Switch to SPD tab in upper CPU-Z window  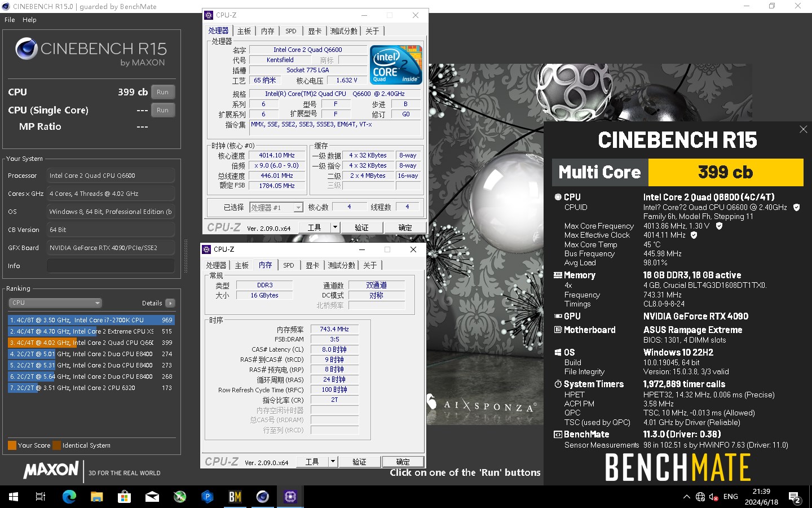pyautogui.click(x=291, y=31)
